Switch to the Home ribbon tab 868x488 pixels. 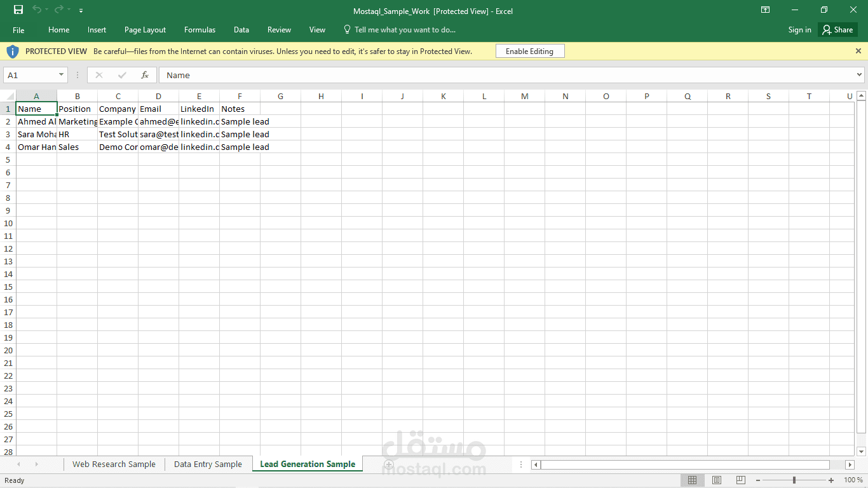pos(58,30)
